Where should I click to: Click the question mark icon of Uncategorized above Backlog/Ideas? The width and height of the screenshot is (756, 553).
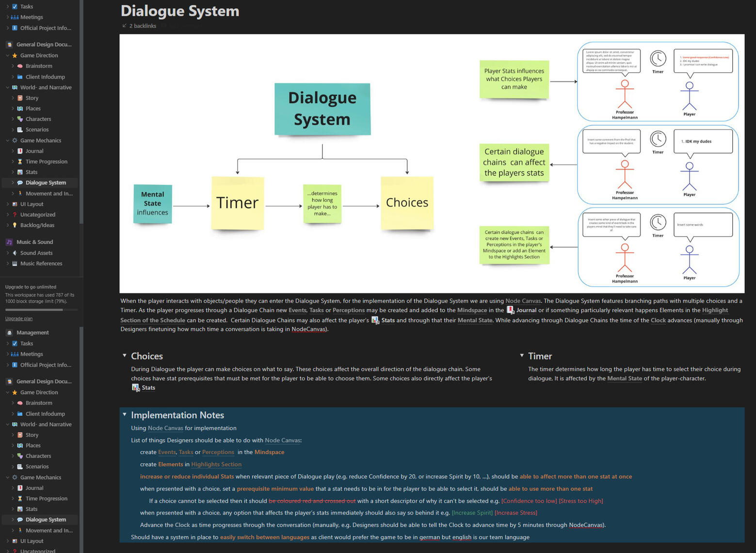click(15, 214)
